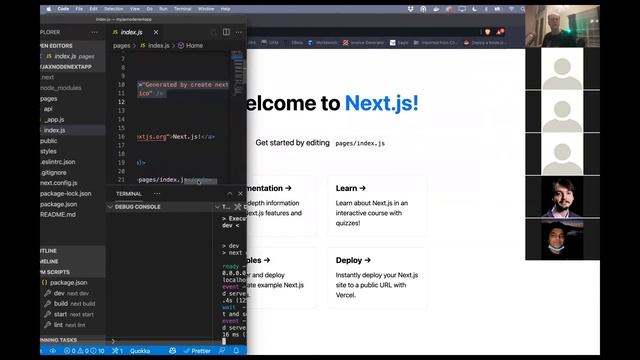Close the index.js editor tab
Image resolution: width=640 pixels, height=360 pixels.
(x=156, y=32)
